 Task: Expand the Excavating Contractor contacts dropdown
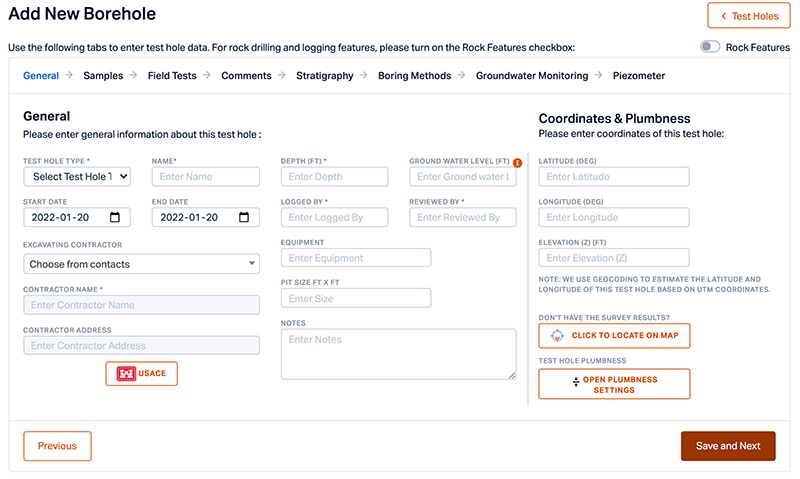(141, 264)
